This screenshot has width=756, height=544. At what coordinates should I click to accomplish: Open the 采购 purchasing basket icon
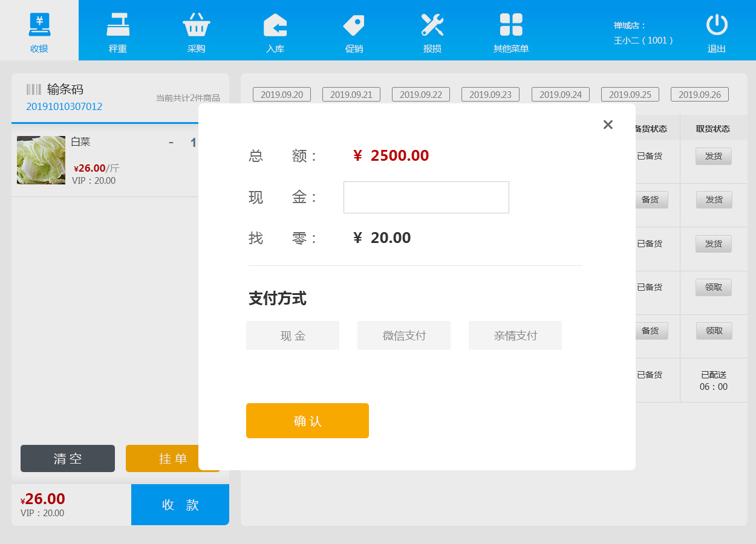click(197, 25)
